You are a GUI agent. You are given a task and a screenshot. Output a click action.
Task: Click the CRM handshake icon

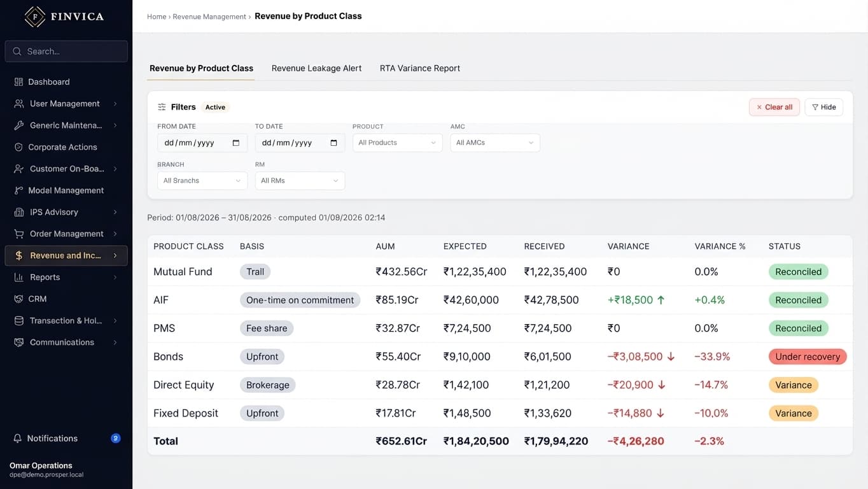tap(18, 299)
